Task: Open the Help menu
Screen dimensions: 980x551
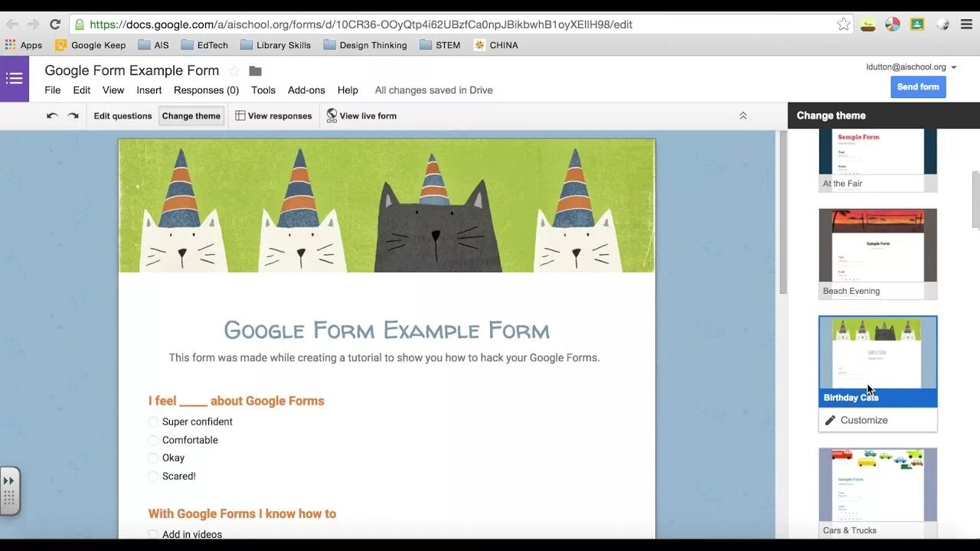Action: (348, 90)
